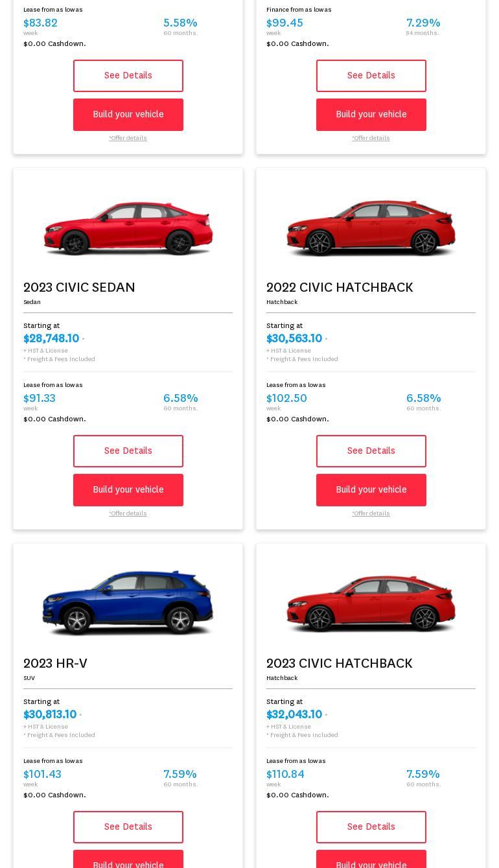499x868 pixels.
Task: Open Offer details in the $83.82 lease card
Action: [128, 138]
